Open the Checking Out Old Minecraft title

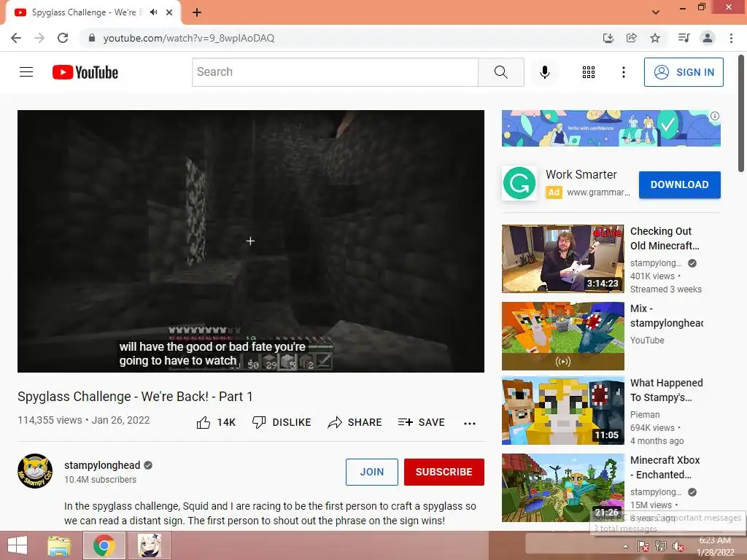(x=665, y=238)
